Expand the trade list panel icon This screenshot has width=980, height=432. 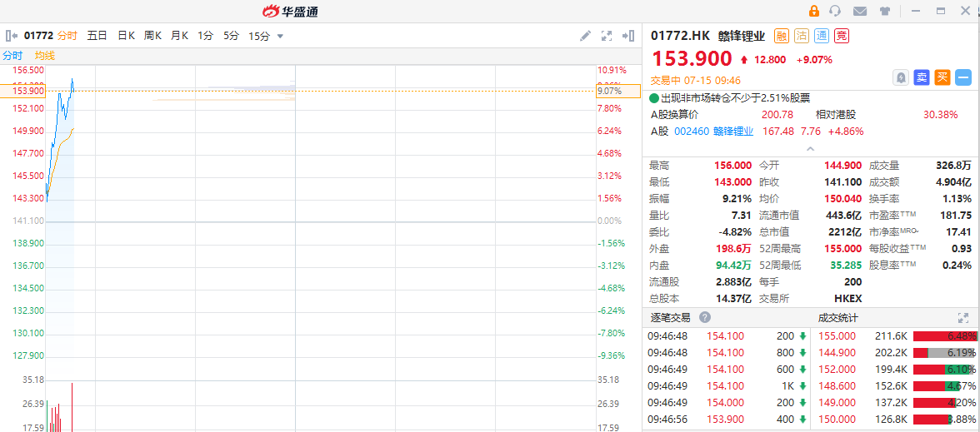pos(962,318)
